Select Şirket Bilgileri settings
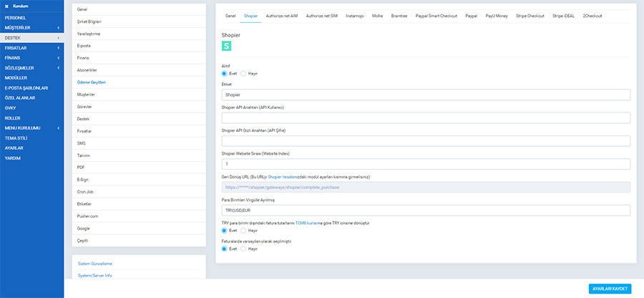The height and width of the screenshot is (298, 644). [139, 21]
